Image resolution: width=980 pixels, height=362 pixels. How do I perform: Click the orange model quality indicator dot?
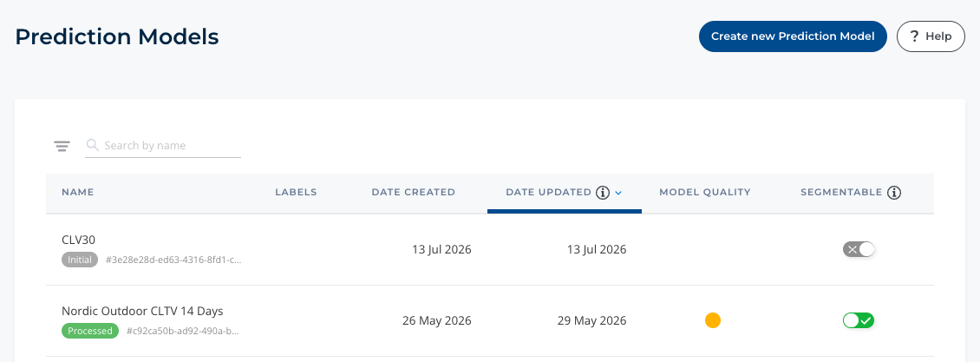713,320
